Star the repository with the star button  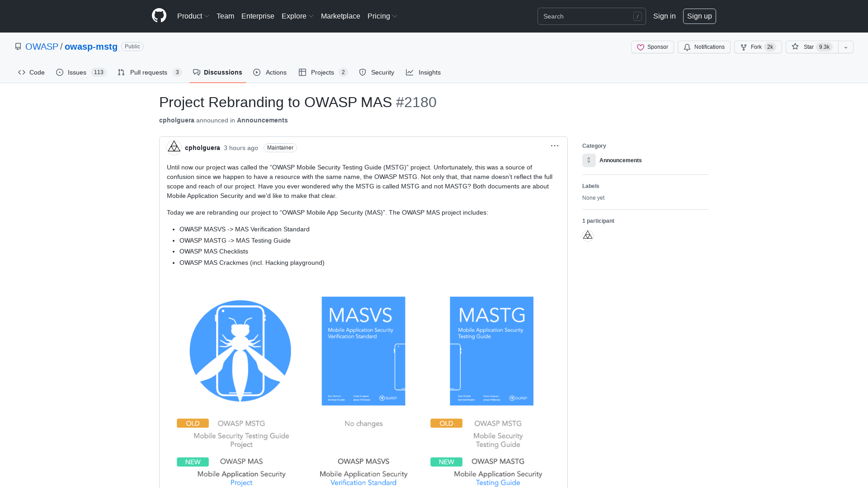pos(811,47)
